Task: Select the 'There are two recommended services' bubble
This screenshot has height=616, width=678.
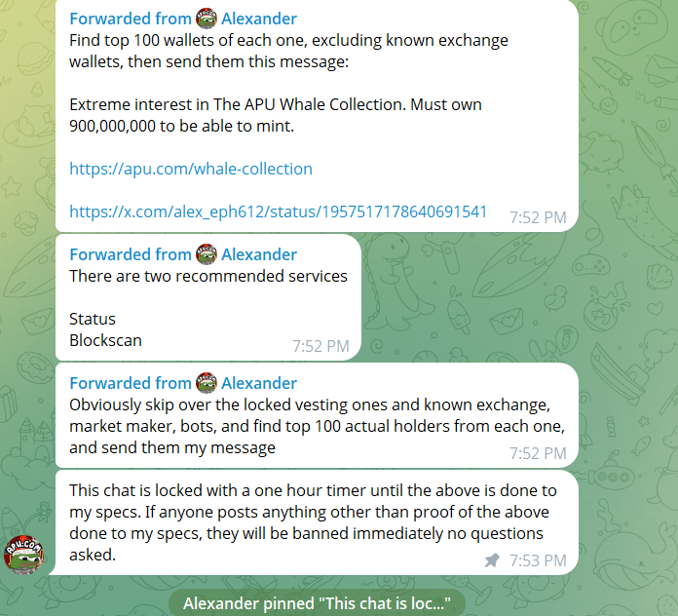Action: pos(208,297)
